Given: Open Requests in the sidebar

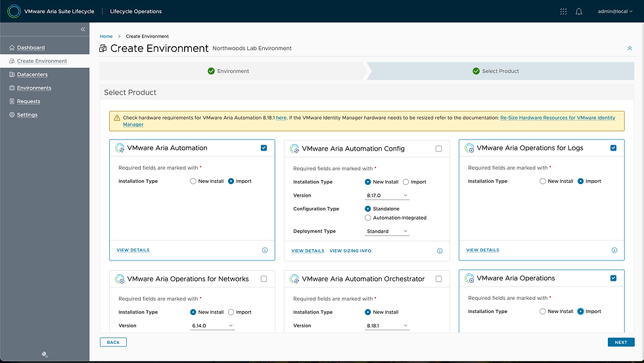Looking at the screenshot, I should pyautogui.click(x=29, y=101).
